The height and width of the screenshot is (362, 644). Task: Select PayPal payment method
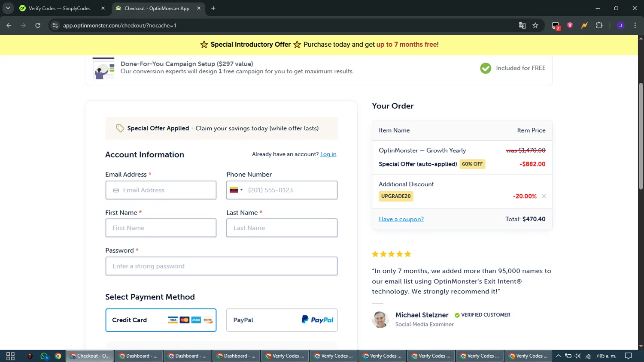[x=282, y=320]
